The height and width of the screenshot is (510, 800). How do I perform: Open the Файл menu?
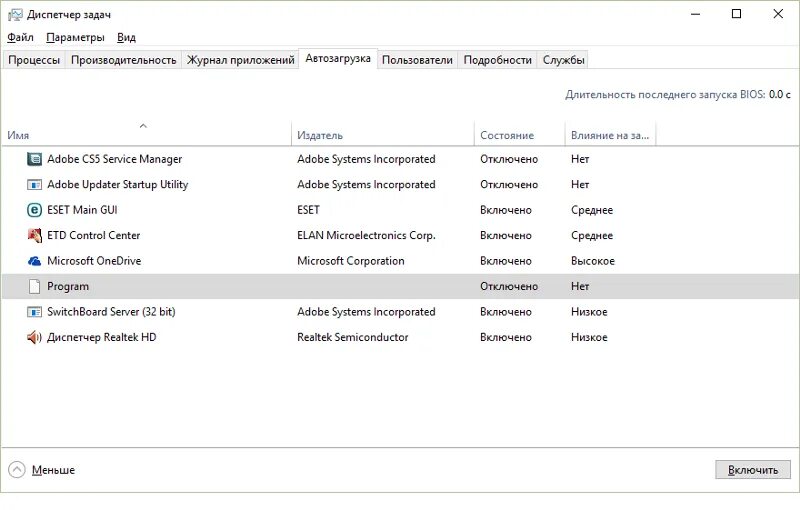[20, 37]
